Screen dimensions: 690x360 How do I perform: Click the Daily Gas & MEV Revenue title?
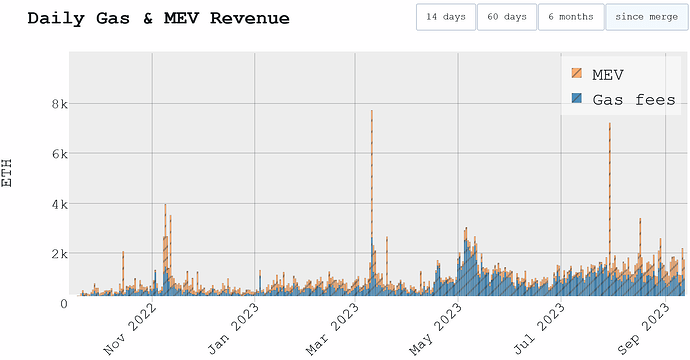tap(158, 18)
